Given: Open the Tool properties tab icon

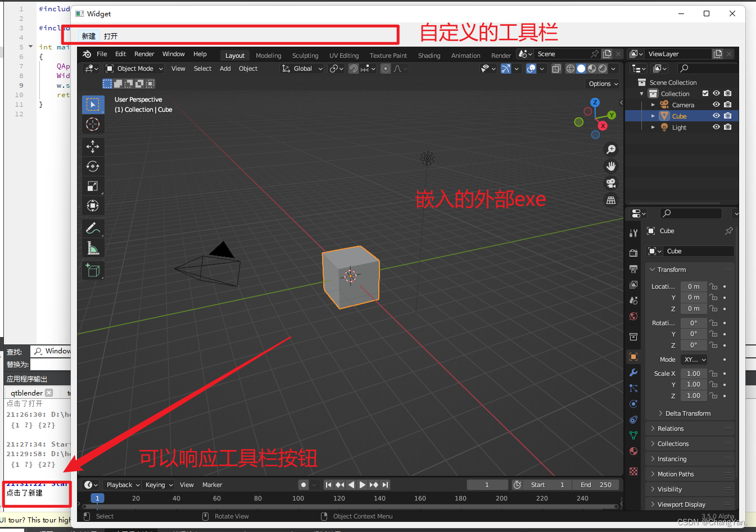Looking at the screenshot, I should 633,233.
